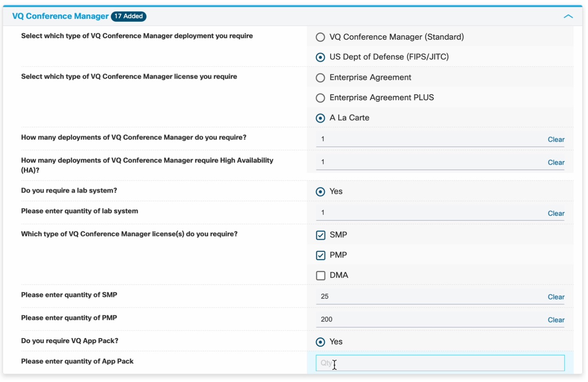Screen dimensions: 588x382
Task: Click 'Please enter quantity of SMP' label
Action: (x=69, y=295)
